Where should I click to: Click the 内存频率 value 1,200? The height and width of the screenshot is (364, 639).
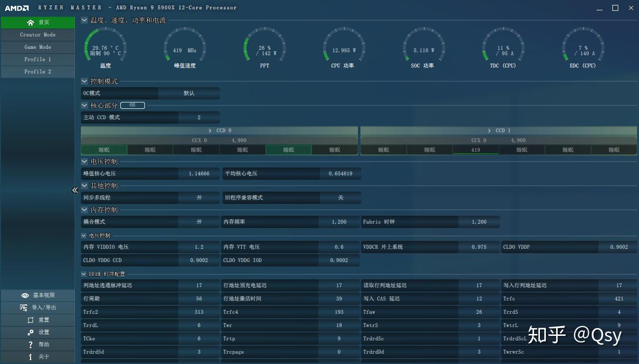pyautogui.click(x=339, y=222)
